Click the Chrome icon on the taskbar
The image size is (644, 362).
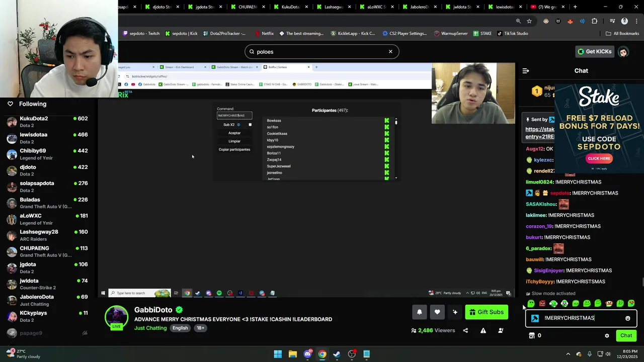coord(323,354)
